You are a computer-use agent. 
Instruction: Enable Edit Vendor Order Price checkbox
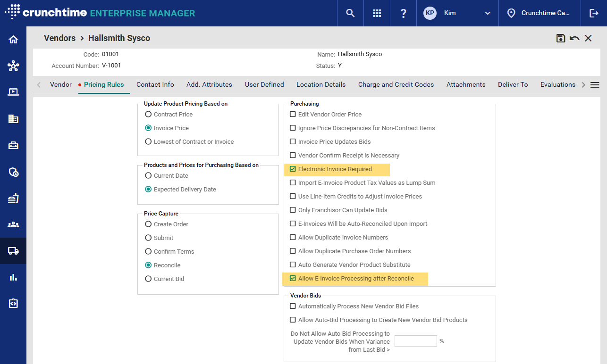click(x=293, y=114)
